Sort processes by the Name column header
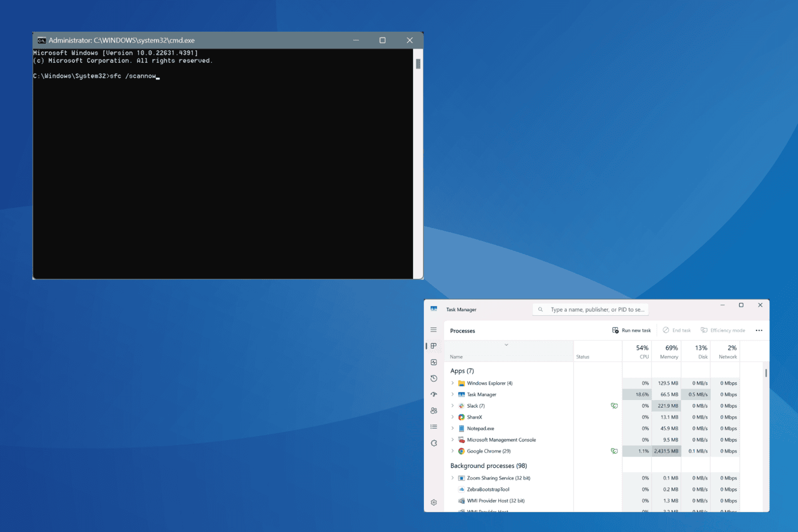 click(x=509, y=351)
